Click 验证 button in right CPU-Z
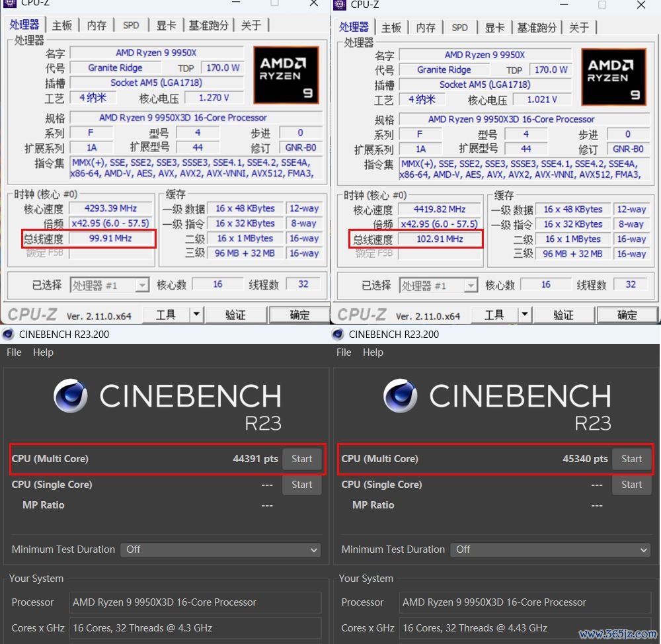The image size is (661, 644). [564, 315]
